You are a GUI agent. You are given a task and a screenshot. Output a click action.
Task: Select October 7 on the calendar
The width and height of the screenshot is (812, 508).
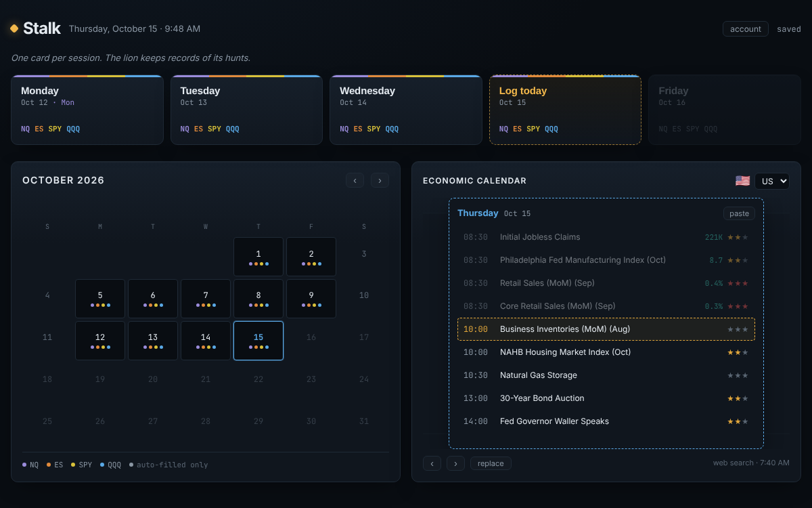tap(206, 299)
